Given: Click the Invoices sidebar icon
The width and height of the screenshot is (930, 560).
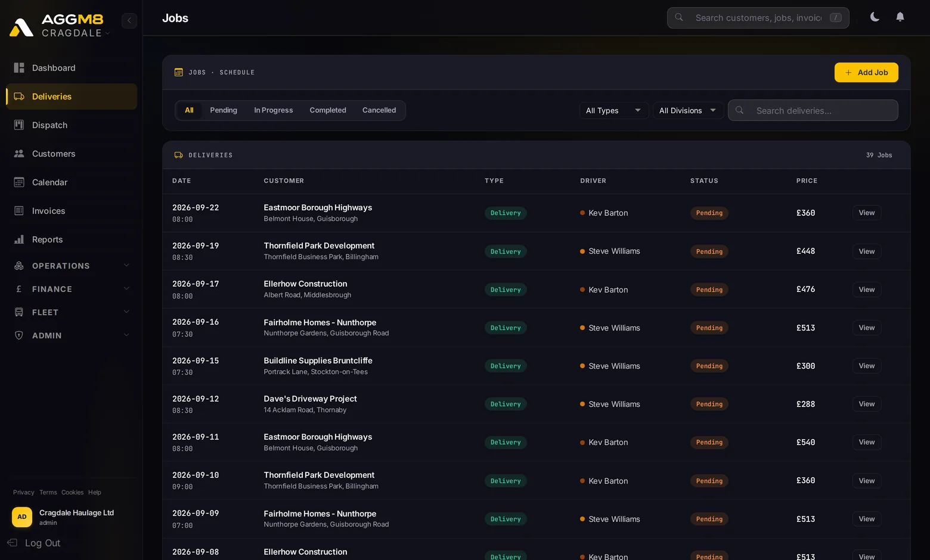Looking at the screenshot, I should [19, 211].
